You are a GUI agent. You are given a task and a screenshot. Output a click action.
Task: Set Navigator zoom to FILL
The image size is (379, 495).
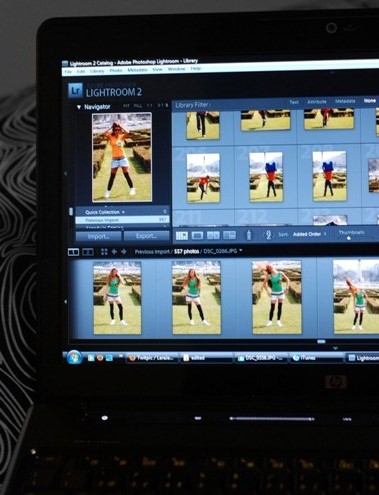138,106
